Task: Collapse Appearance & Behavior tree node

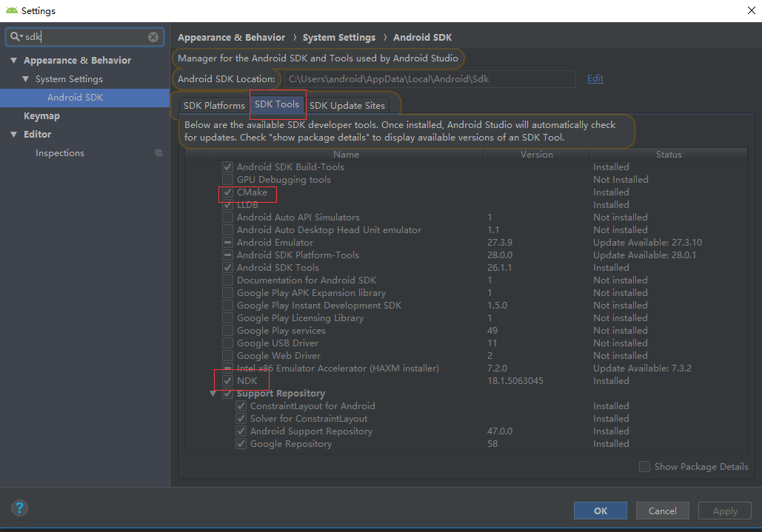Action: [13, 61]
